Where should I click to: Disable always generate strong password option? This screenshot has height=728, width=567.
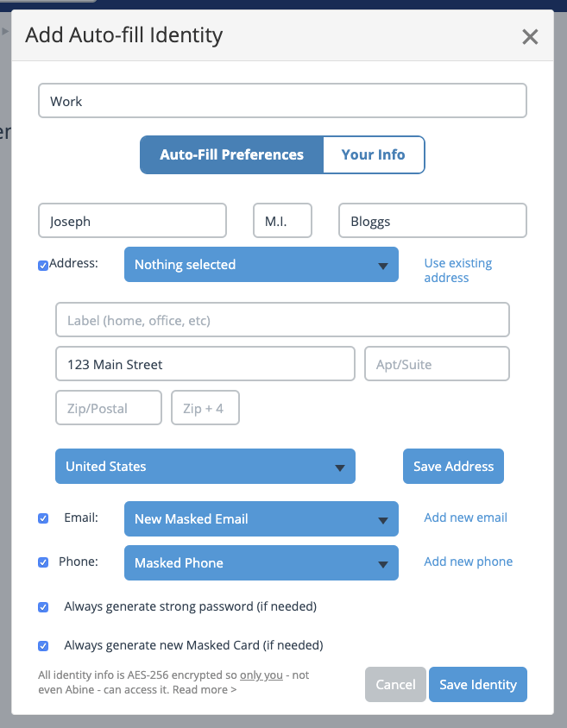click(x=43, y=607)
